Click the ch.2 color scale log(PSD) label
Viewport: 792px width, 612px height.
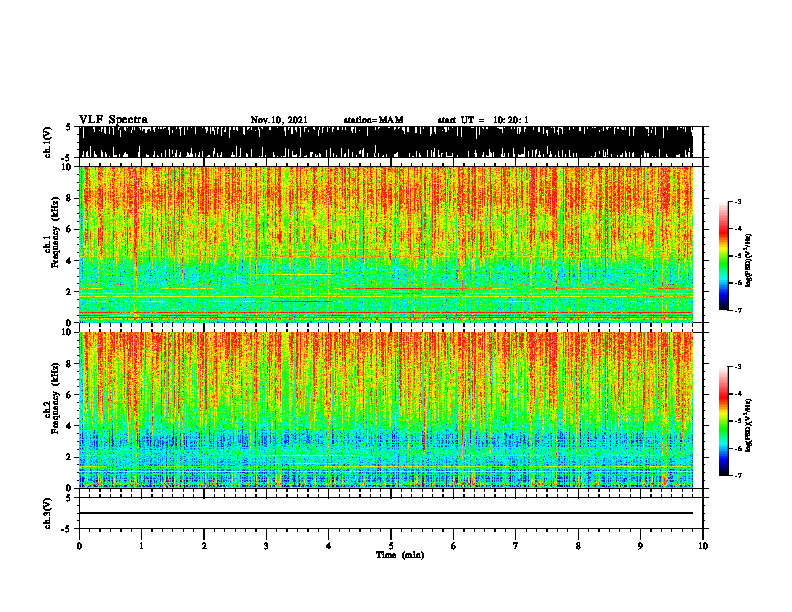point(748,426)
